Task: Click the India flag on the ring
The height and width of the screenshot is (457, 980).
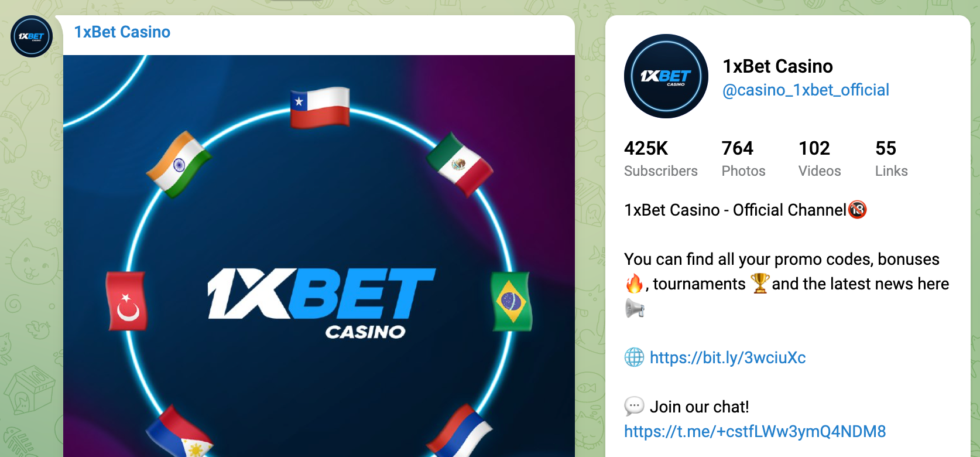Action: coord(178,164)
